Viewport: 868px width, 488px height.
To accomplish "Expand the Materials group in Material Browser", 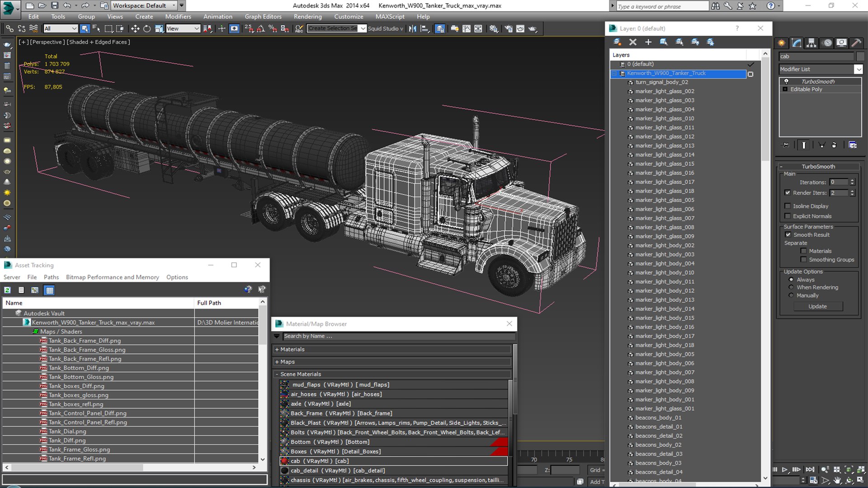I will click(277, 349).
